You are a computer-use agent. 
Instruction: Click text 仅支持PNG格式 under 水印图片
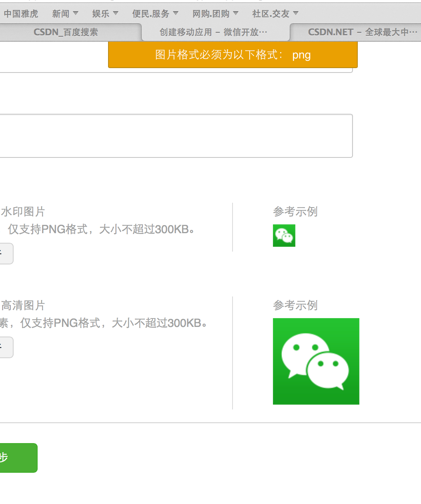pos(48,229)
